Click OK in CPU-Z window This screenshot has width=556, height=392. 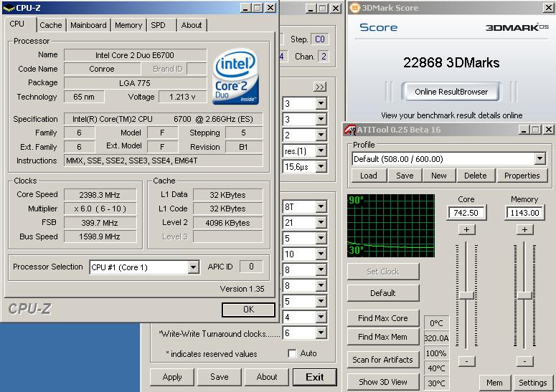point(248,310)
